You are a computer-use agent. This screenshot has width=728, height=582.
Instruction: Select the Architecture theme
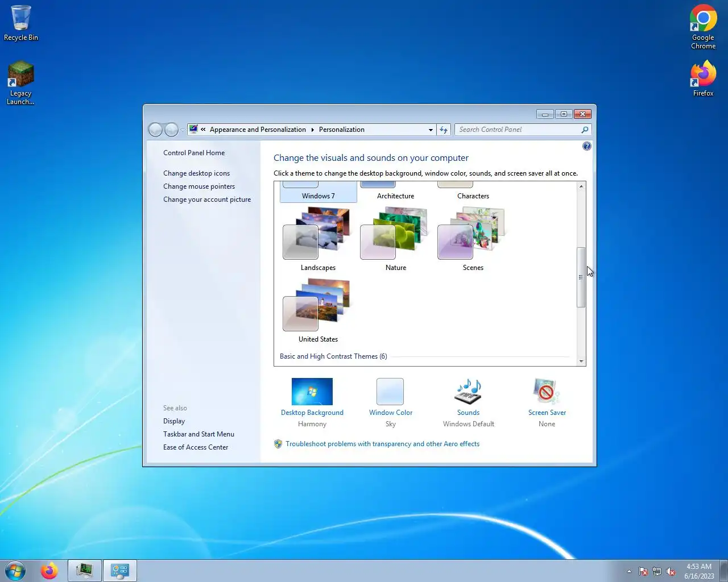(396, 192)
